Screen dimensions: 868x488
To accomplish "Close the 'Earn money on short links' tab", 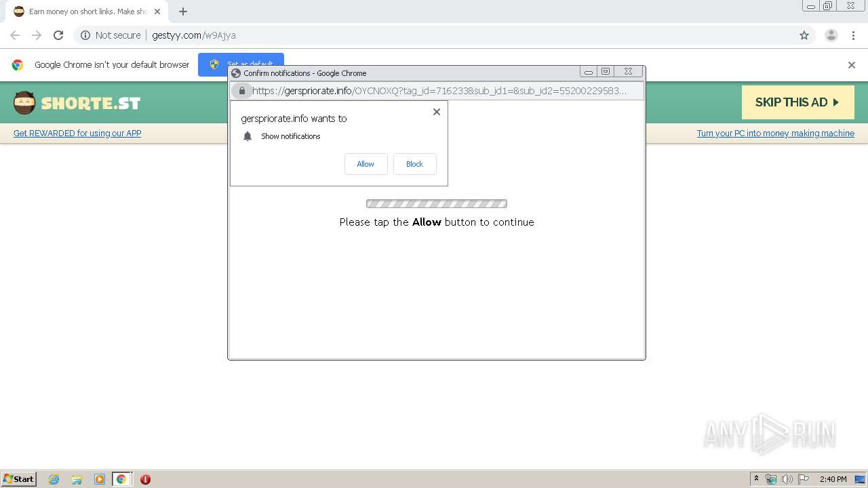I will pos(157,12).
